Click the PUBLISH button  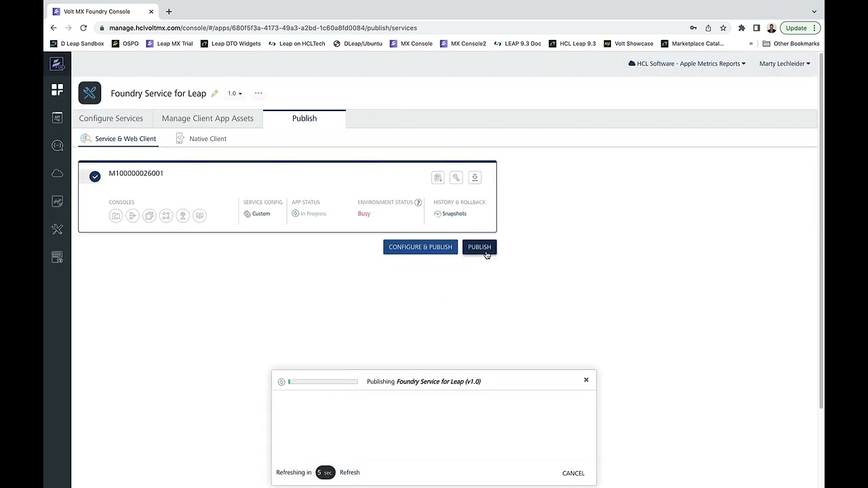pos(479,247)
